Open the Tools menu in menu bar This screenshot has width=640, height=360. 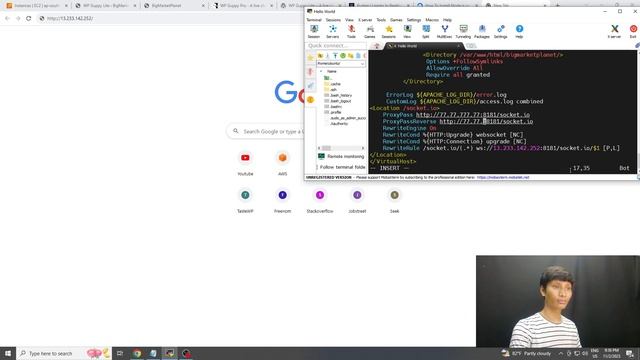tap(381, 20)
